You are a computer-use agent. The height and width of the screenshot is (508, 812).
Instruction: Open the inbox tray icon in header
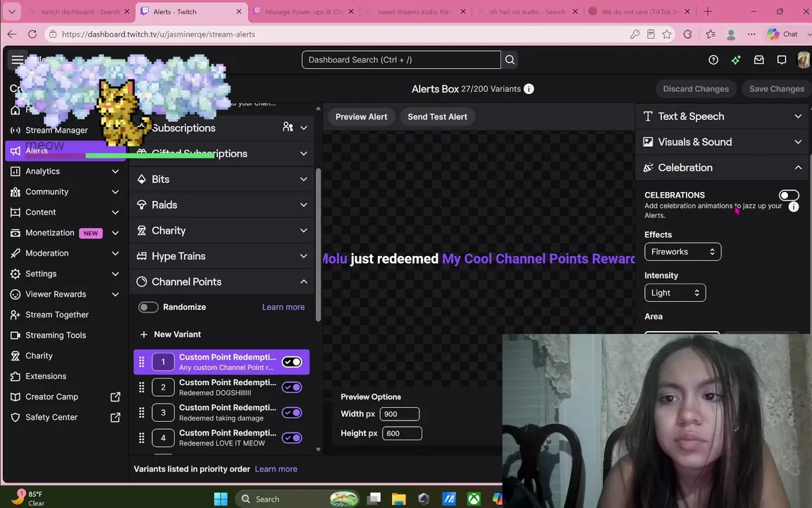(x=758, y=59)
